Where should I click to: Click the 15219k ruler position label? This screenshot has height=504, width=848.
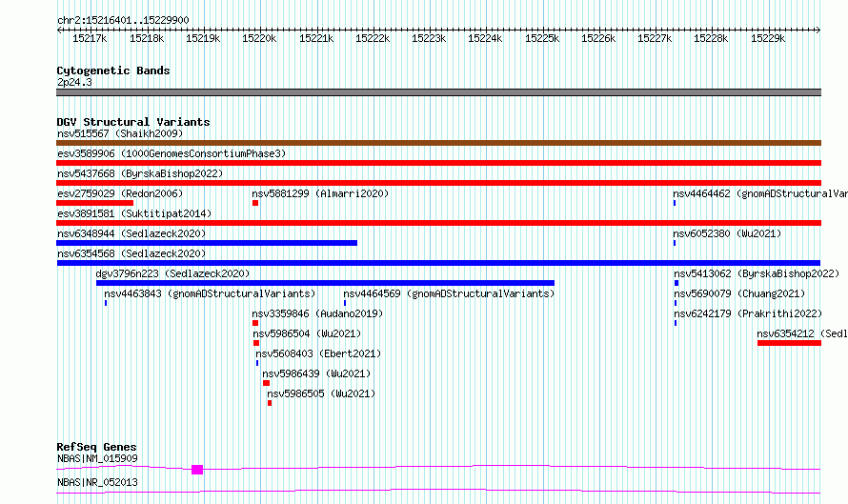(203, 38)
